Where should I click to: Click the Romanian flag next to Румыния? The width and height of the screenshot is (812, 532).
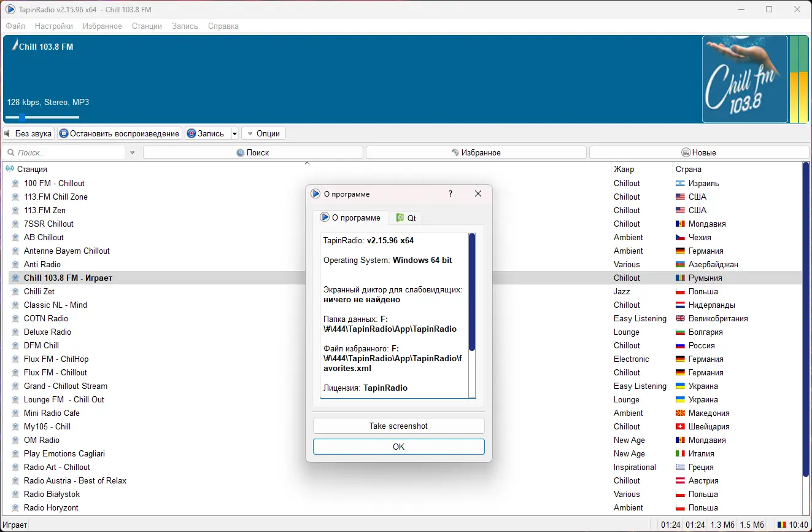pos(680,278)
